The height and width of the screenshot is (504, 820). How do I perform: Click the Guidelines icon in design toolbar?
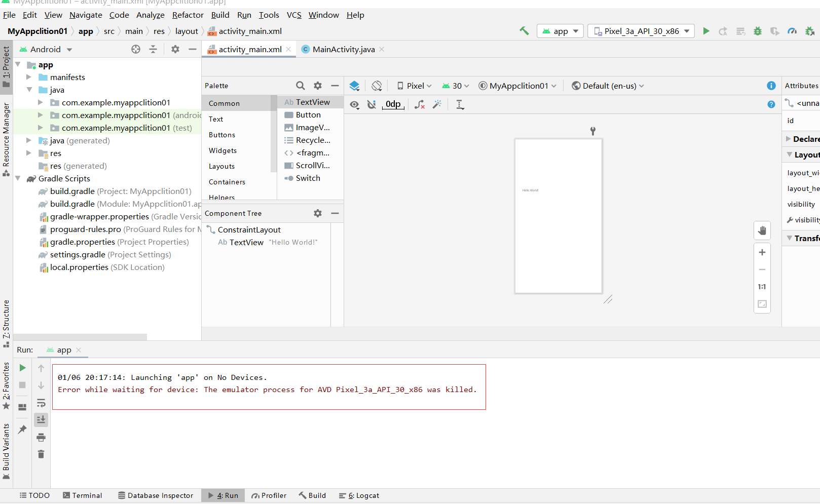pos(460,104)
